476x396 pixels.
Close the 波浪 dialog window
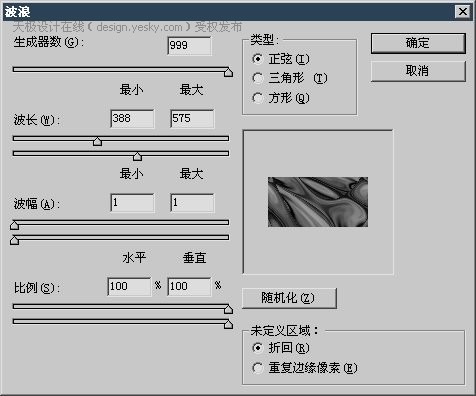pyautogui.click(x=463, y=12)
